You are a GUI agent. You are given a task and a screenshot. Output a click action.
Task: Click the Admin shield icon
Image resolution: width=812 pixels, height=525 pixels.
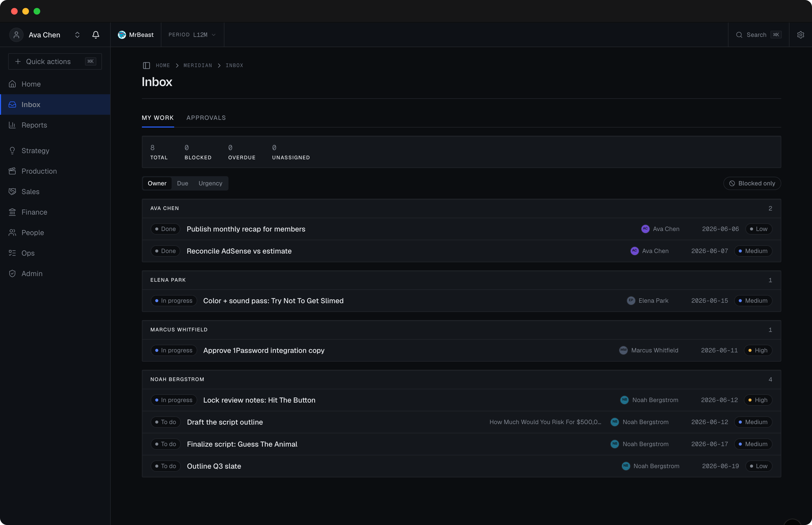point(12,274)
